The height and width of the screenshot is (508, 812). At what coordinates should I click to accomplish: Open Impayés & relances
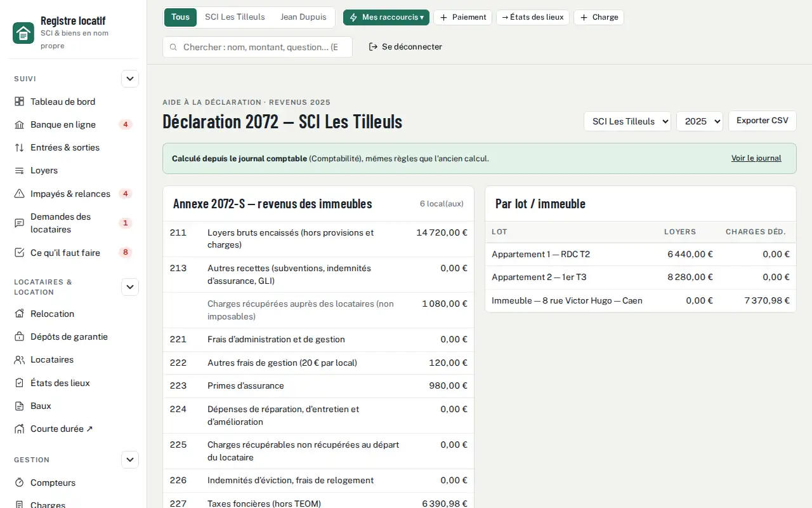pos(73,194)
